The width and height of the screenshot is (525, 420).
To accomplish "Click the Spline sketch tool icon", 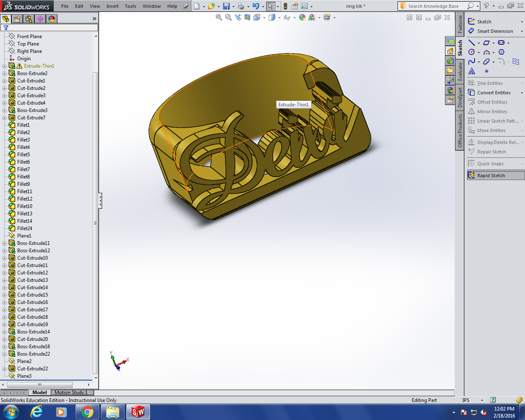I will pyautogui.click(x=472, y=62).
